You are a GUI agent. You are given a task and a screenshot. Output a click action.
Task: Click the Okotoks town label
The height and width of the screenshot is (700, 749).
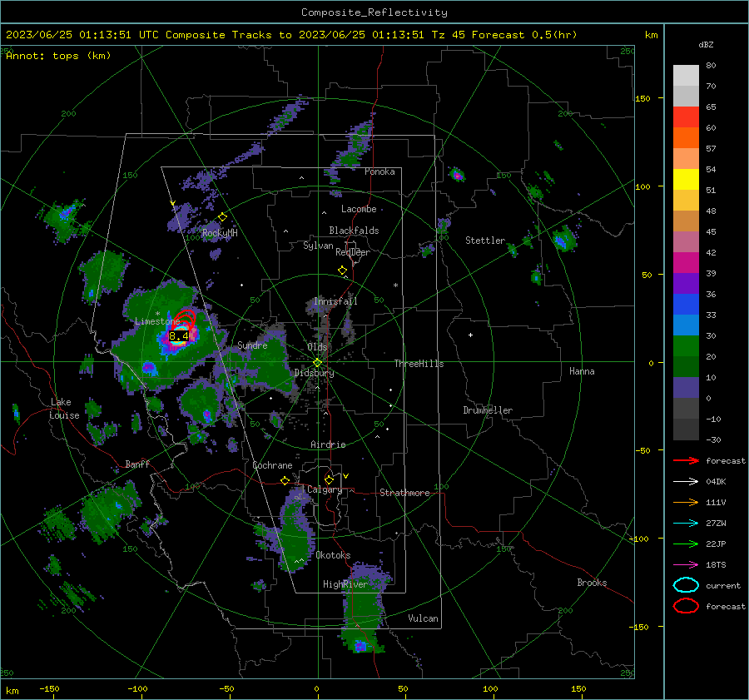(x=333, y=555)
